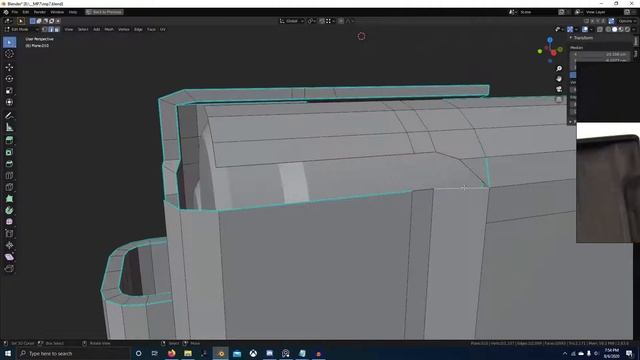
Task: Open Xbox app from the taskbar
Action: click(x=253, y=353)
